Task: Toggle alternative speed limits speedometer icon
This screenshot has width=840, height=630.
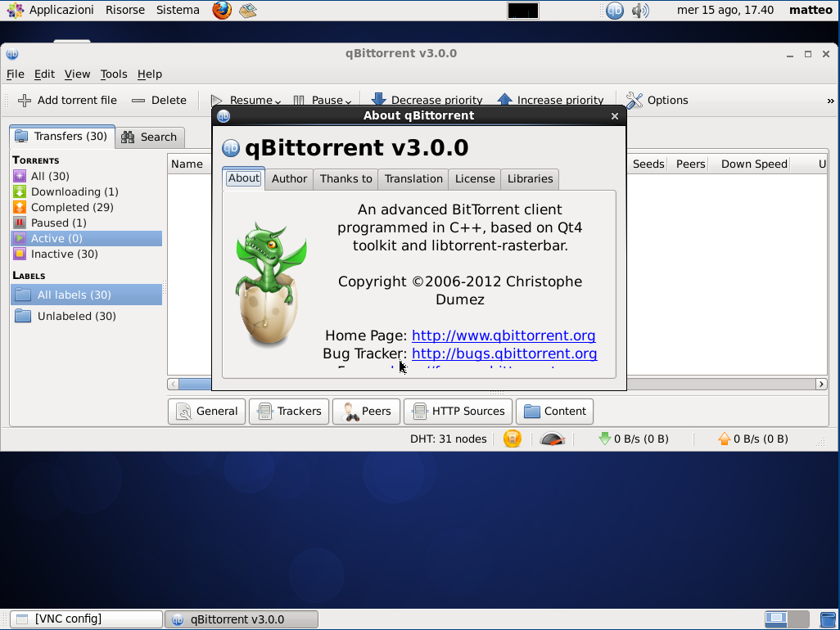Action: tap(553, 439)
